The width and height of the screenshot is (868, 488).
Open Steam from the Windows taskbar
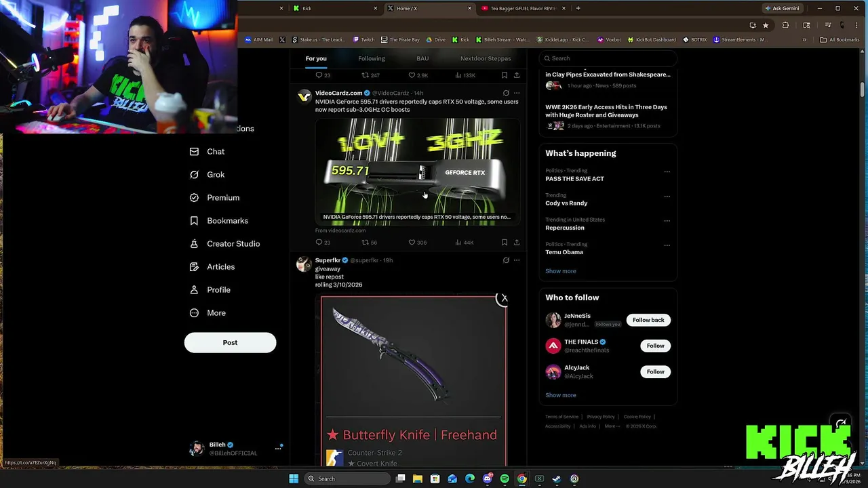click(x=557, y=479)
